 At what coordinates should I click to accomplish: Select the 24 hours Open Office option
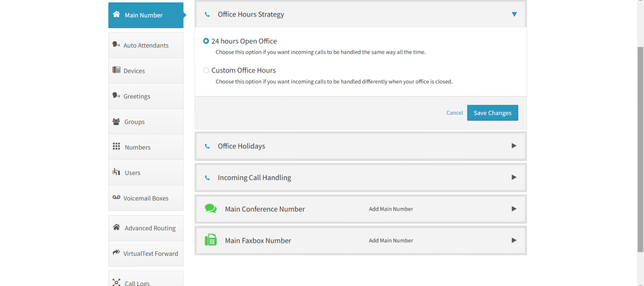point(206,41)
